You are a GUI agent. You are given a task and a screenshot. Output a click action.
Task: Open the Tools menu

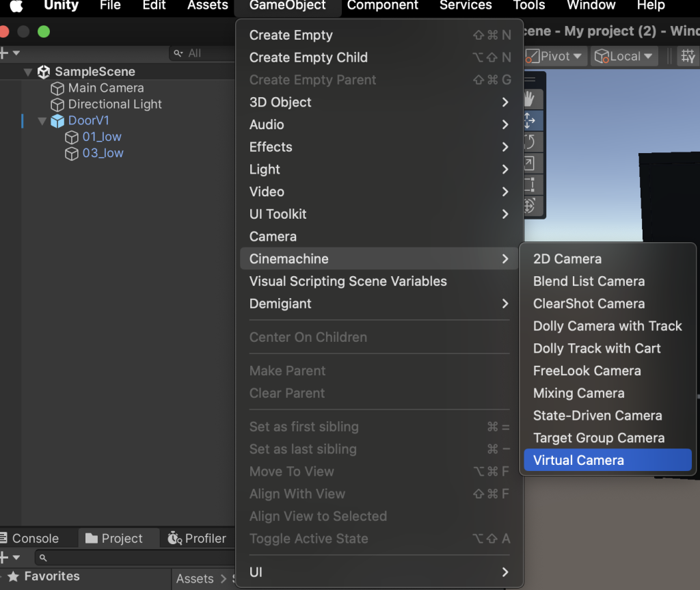click(529, 5)
